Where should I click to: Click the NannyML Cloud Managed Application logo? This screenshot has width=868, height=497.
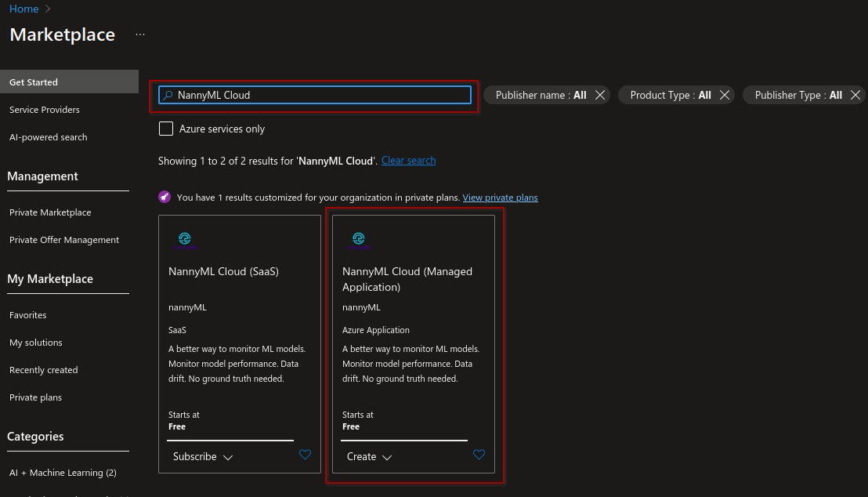(x=359, y=239)
